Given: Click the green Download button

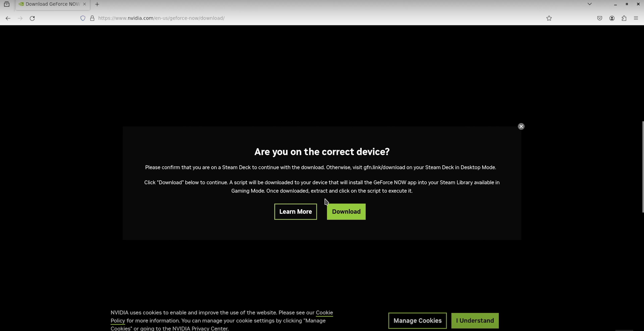Looking at the screenshot, I should [346, 212].
